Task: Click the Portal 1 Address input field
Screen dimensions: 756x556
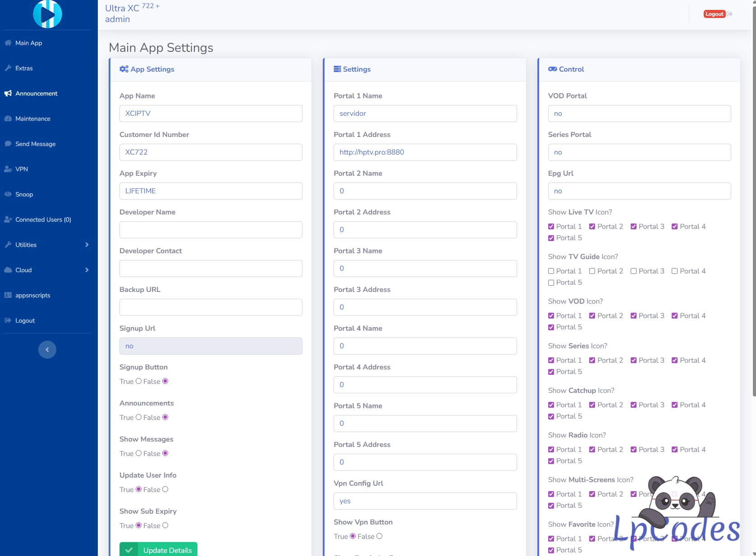Action: (x=425, y=152)
